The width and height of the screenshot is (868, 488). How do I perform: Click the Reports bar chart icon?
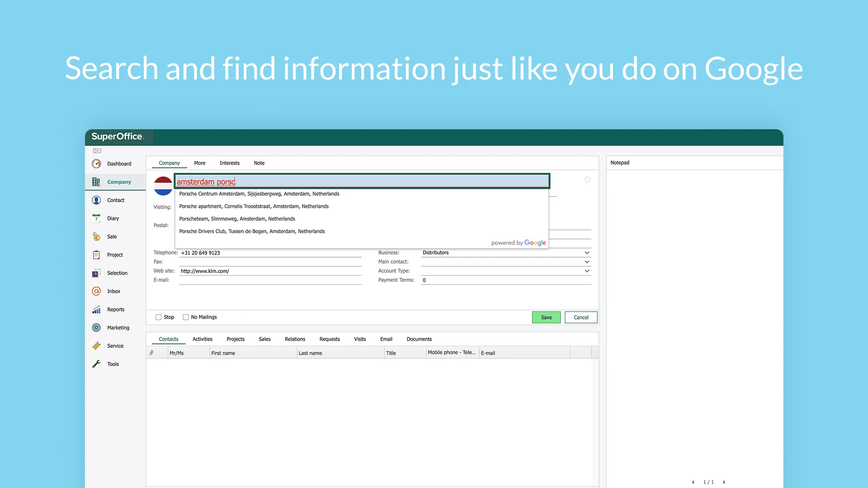point(96,310)
